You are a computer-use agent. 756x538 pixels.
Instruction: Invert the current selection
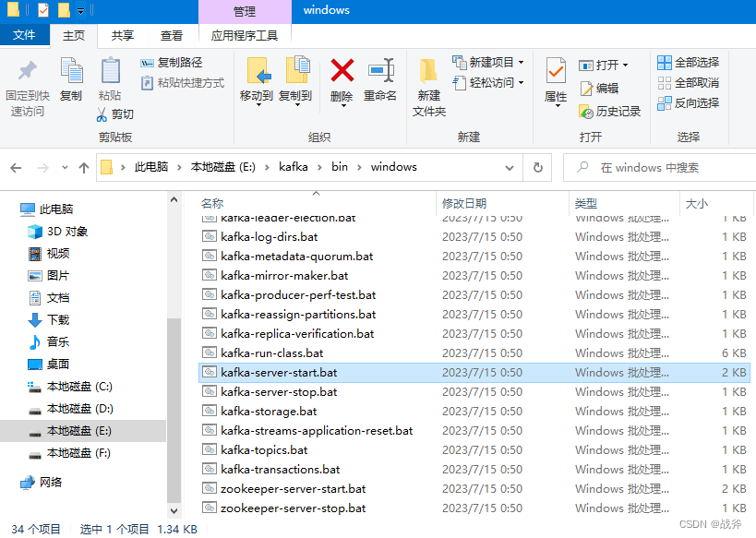point(688,103)
